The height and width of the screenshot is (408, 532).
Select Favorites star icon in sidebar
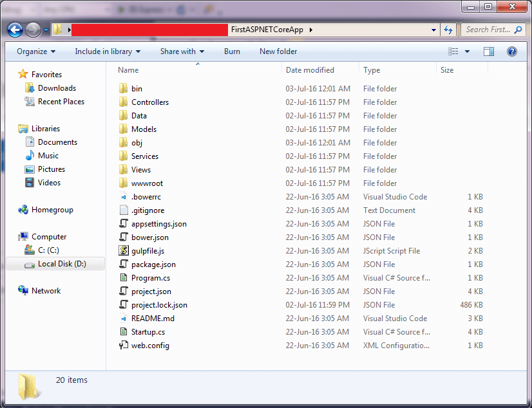(23, 74)
